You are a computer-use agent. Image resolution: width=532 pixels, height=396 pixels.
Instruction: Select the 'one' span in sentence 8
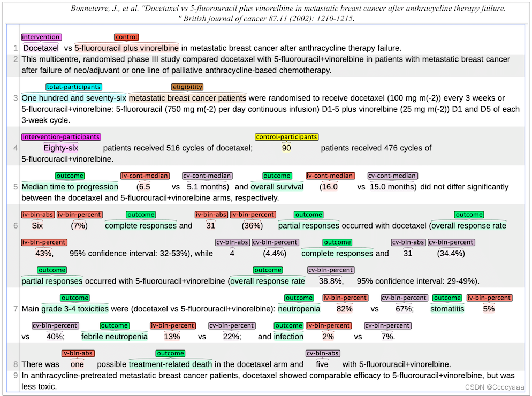point(78,364)
